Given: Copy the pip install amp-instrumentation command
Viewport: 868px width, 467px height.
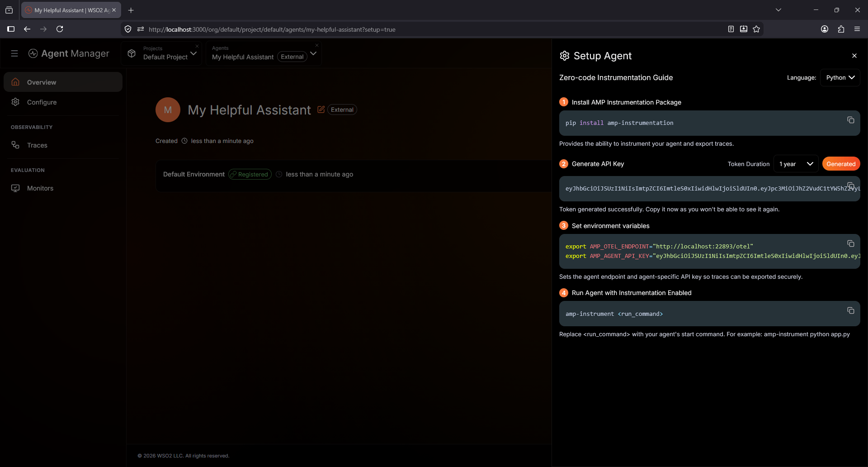Looking at the screenshot, I should (850, 120).
